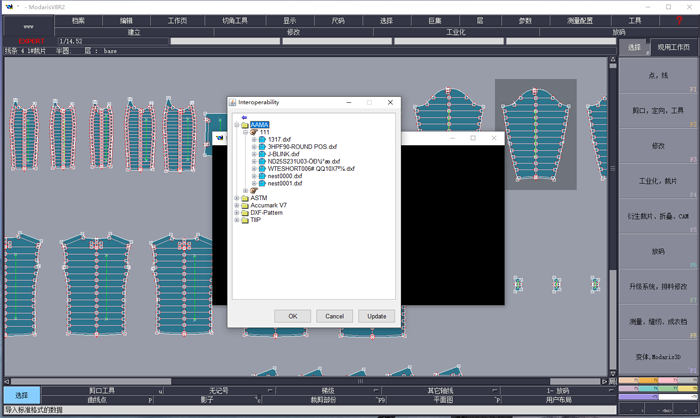Toggle 梯级 display option
Image resolution: width=700 pixels, height=418 pixels.
(x=328, y=391)
